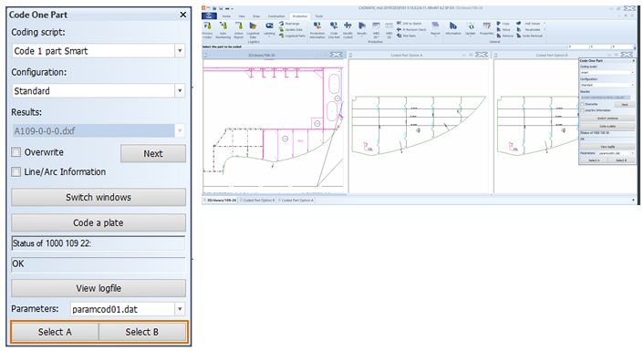Click the Switch windows button
The height and width of the screenshot is (351, 644).
pyautogui.click(x=99, y=198)
